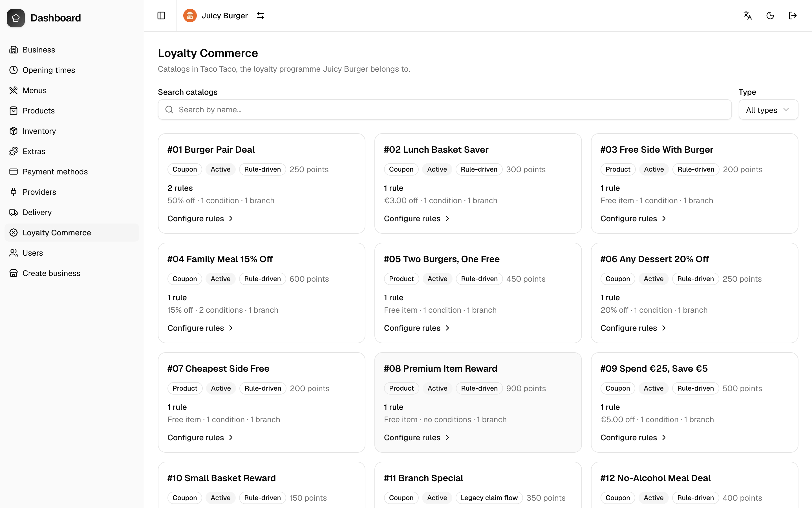Click the Dashboard chef-hat logo icon
This screenshot has width=812, height=508.
click(x=16, y=18)
